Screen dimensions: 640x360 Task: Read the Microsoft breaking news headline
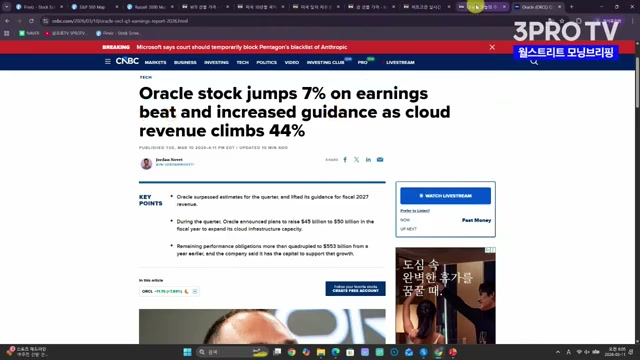point(242,47)
